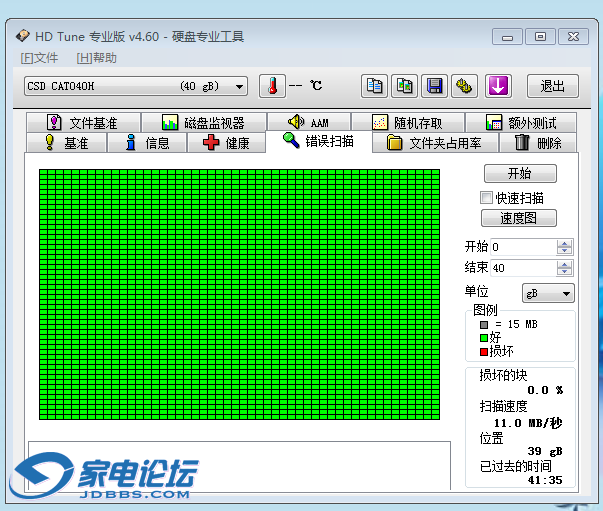Click the green 好 legend swatch
This screenshot has width=603, height=511.
pos(484,338)
